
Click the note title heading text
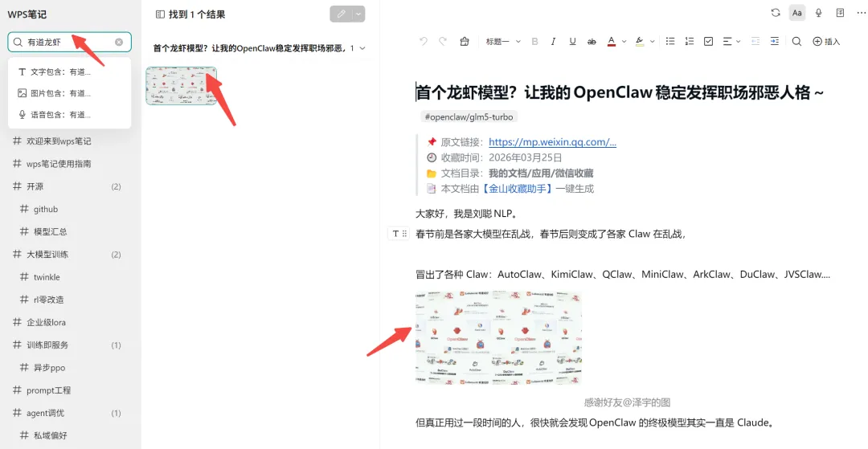pyautogui.click(x=620, y=92)
